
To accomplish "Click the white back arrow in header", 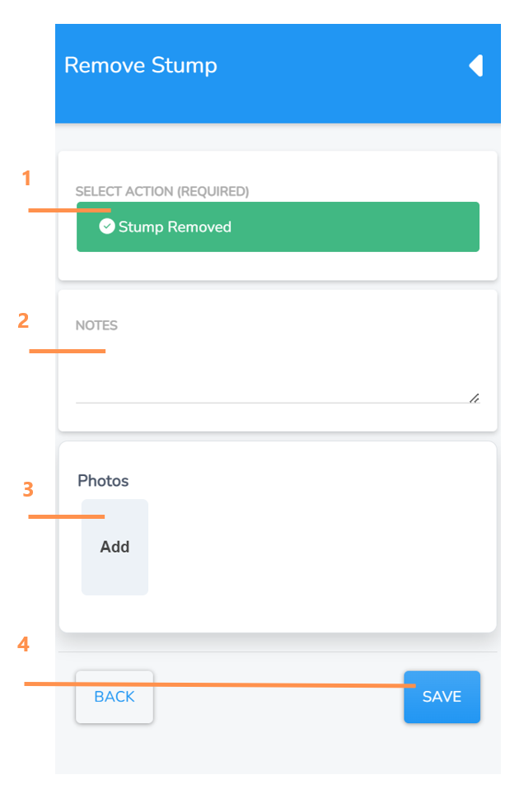I will tap(476, 66).
